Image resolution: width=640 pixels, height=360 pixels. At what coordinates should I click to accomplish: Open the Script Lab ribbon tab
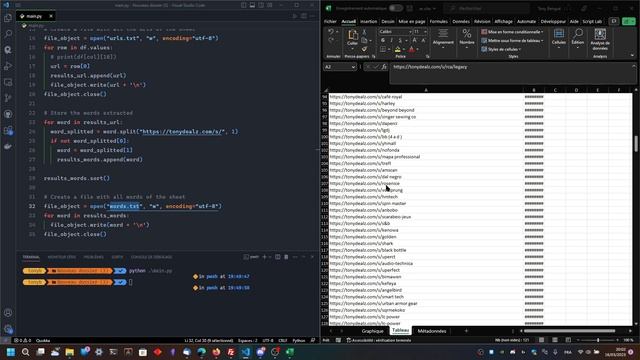click(592, 22)
